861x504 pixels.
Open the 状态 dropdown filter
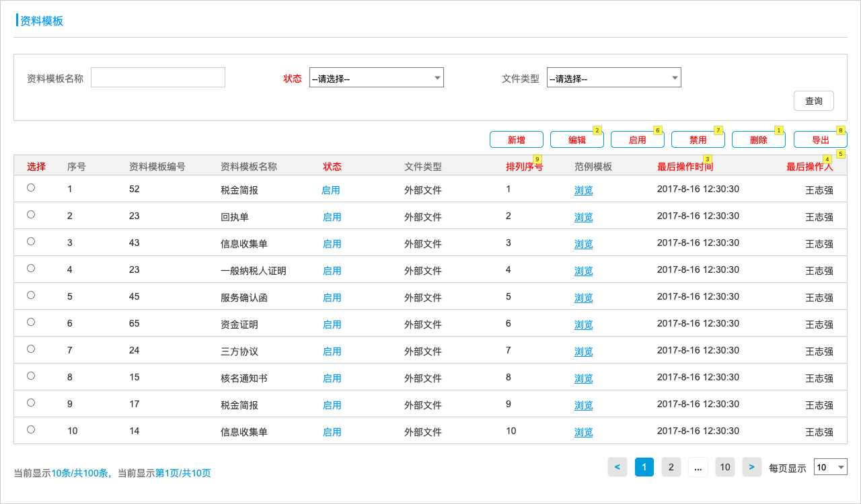[376, 78]
